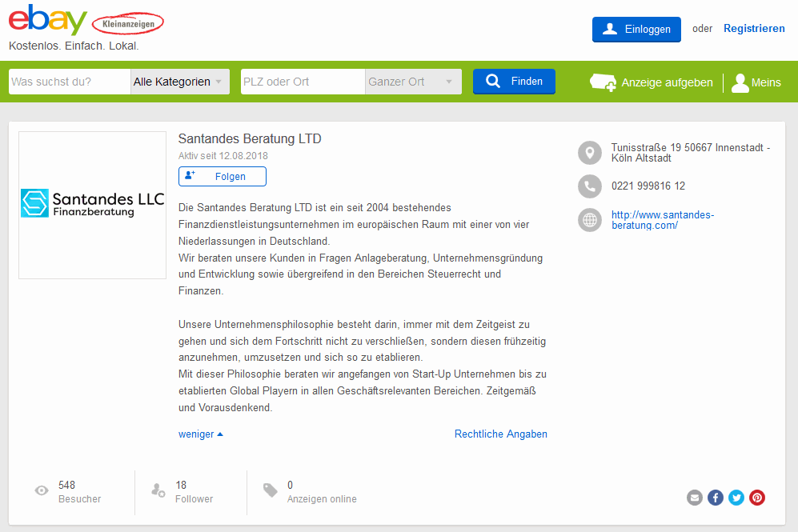Click the address Tunisstraße 19 text
The image size is (798, 532).
[x=691, y=153]
